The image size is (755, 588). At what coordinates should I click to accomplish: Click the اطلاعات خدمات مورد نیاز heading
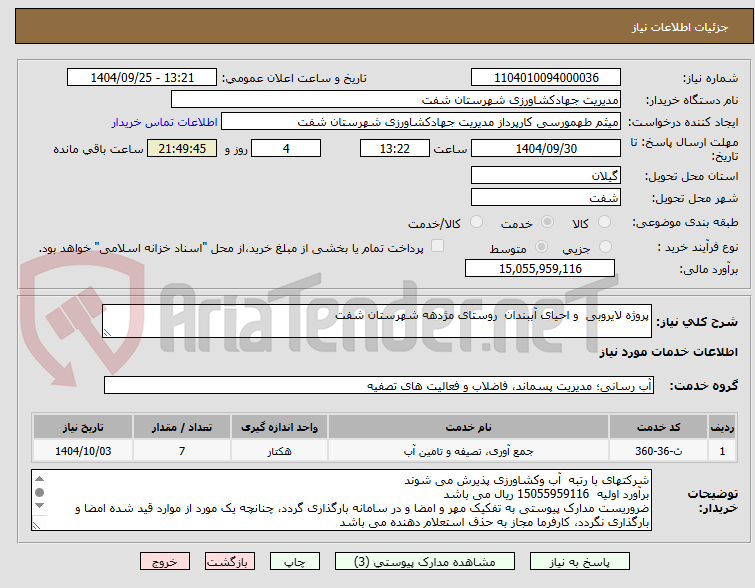(x=668, y=352)
